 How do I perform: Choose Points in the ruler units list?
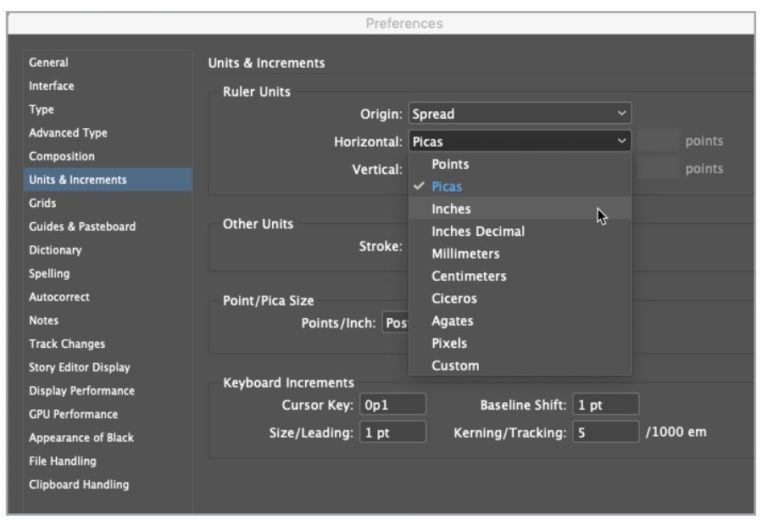pyautogui.click(x=450, y=164)
